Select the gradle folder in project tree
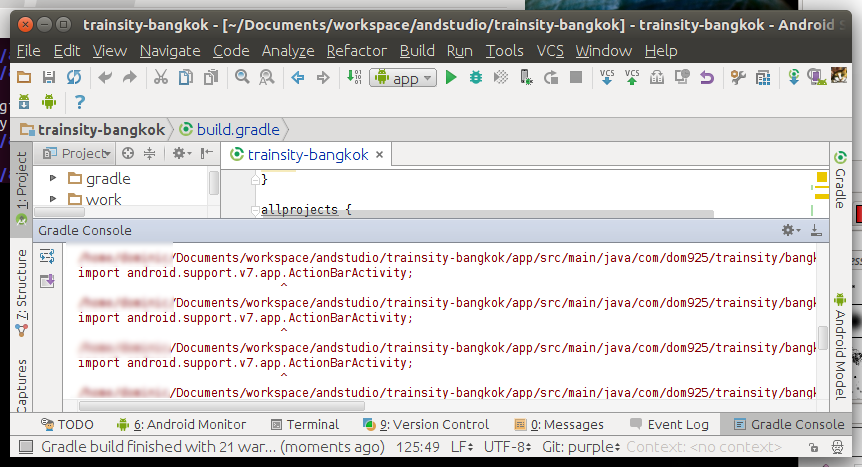862x467 pixels. 100,179
